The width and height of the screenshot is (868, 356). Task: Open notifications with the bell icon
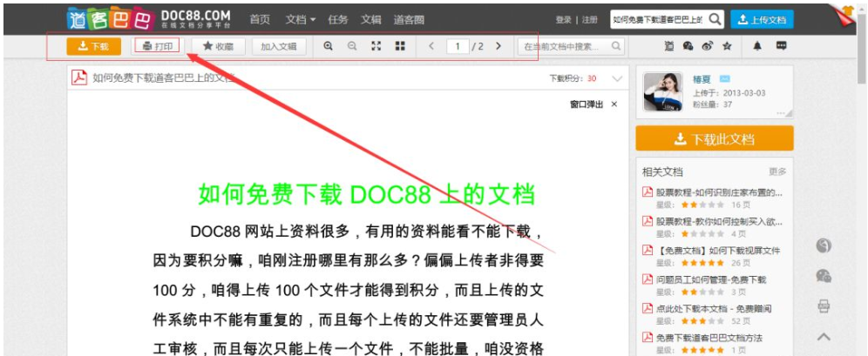pos(757,46)
